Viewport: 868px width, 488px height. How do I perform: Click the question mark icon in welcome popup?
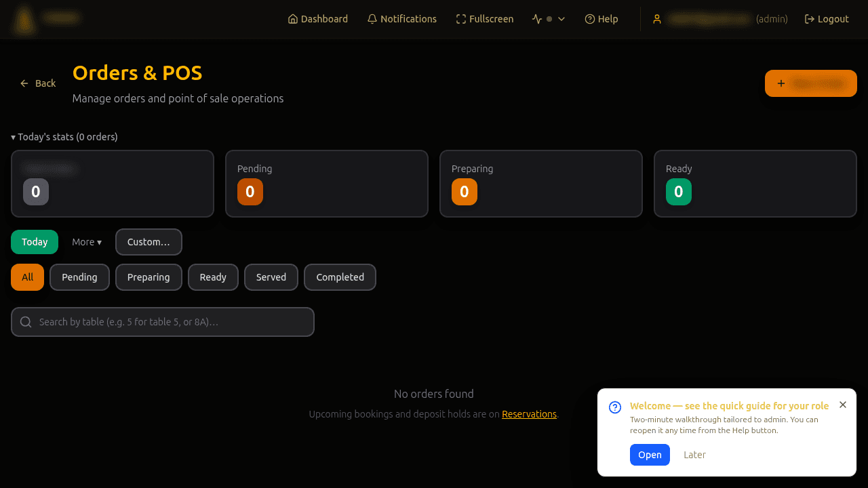pyautogui.click(x=615, y=407)
